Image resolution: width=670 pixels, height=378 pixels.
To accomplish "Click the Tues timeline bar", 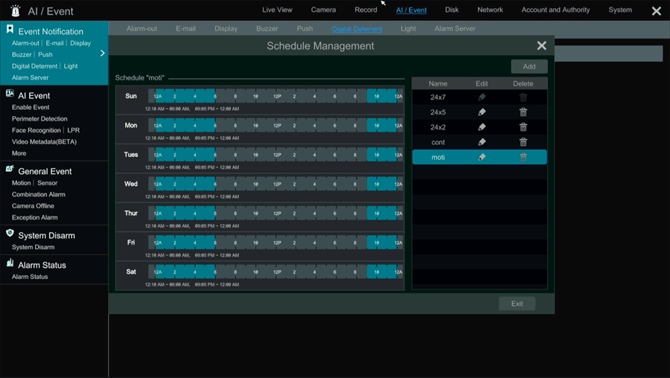I will click(x=275, y=155).
